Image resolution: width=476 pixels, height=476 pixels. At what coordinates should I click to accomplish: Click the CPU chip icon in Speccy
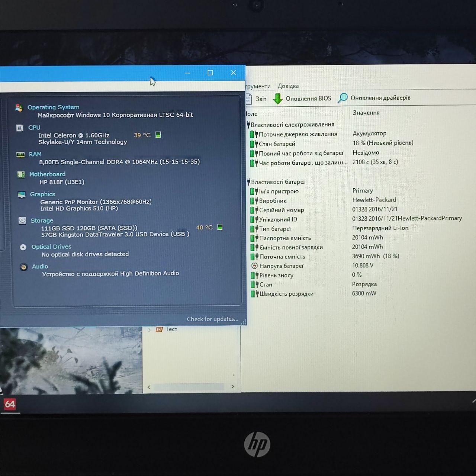pos(20,128)
